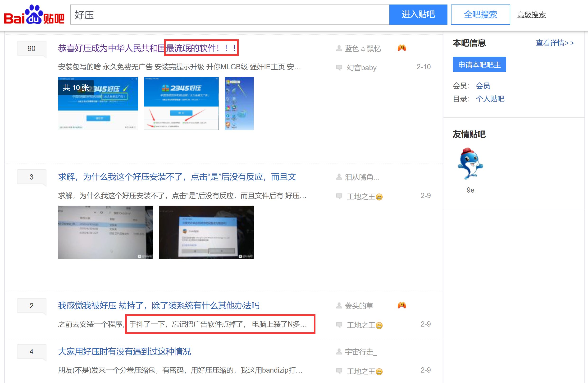Click the user icon beside 蓝色♤飘忆

(339, 48)
